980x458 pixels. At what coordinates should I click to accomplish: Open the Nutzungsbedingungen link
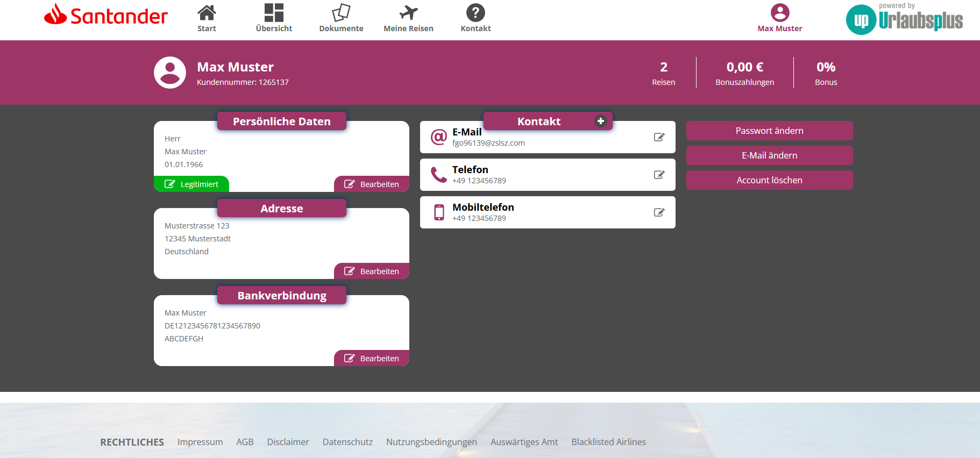pos(431,442)
